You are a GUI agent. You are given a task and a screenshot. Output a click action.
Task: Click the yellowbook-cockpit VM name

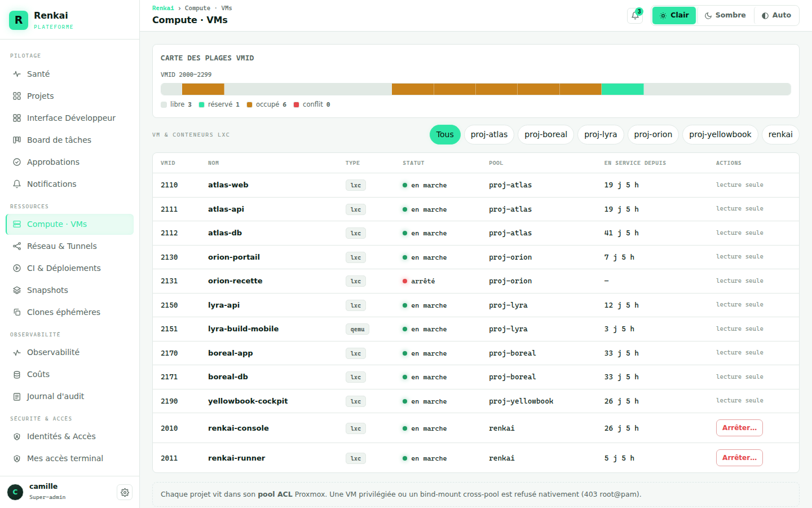248,401
